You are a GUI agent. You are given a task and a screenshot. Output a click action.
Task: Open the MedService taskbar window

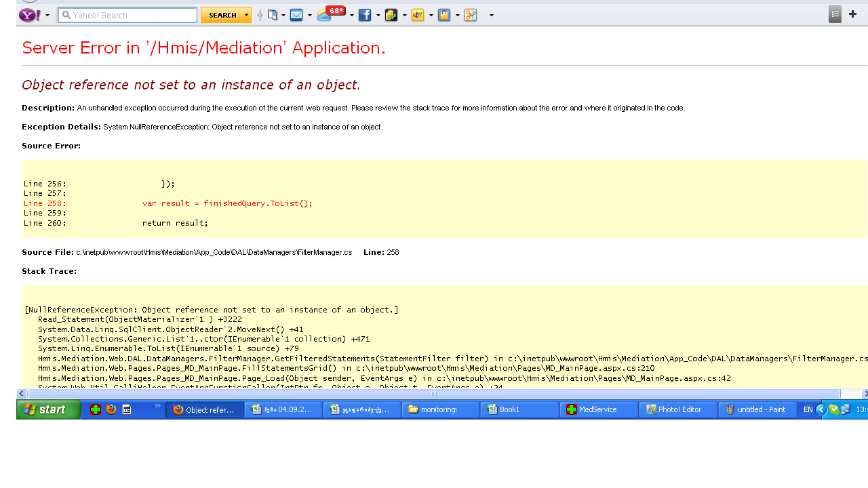click(x=598, y=409)
